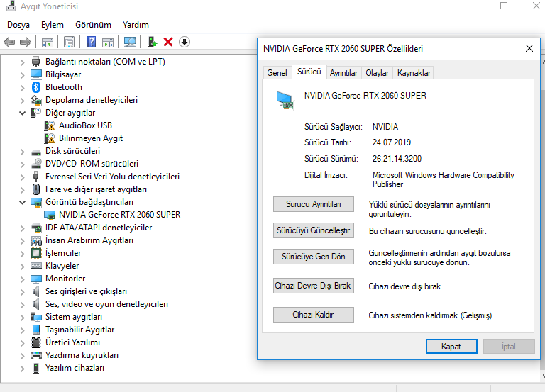Click the Cihazı Devre Dışı Bırak button
The image size is (545, 392).
click(314, 286)
